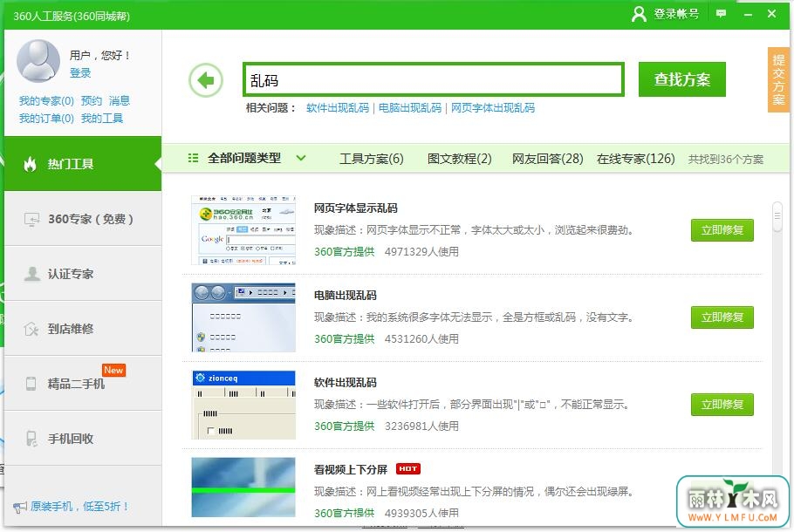Click the 全部问题类型 filter label
Screen dimensions: 794x532
[x=244, y=158]
